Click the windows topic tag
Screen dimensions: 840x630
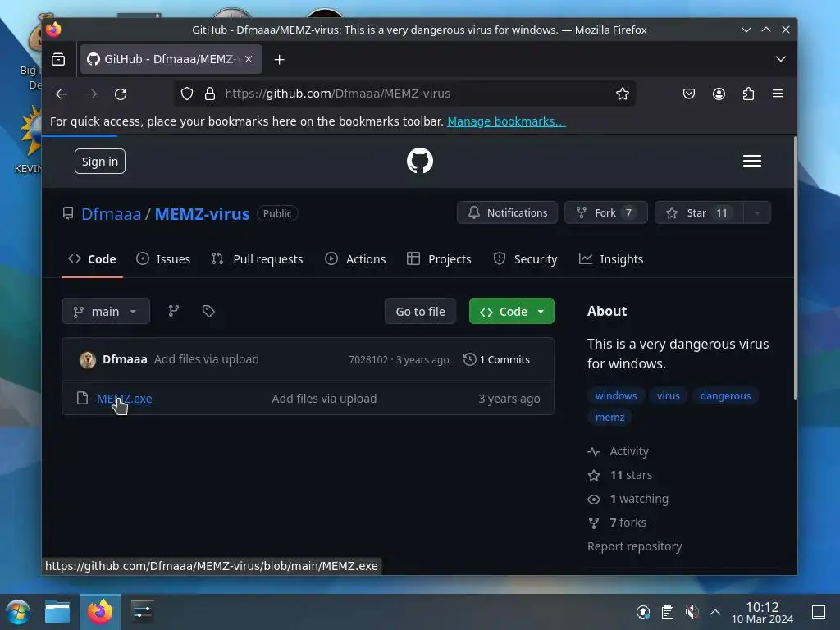pos(616,396)
